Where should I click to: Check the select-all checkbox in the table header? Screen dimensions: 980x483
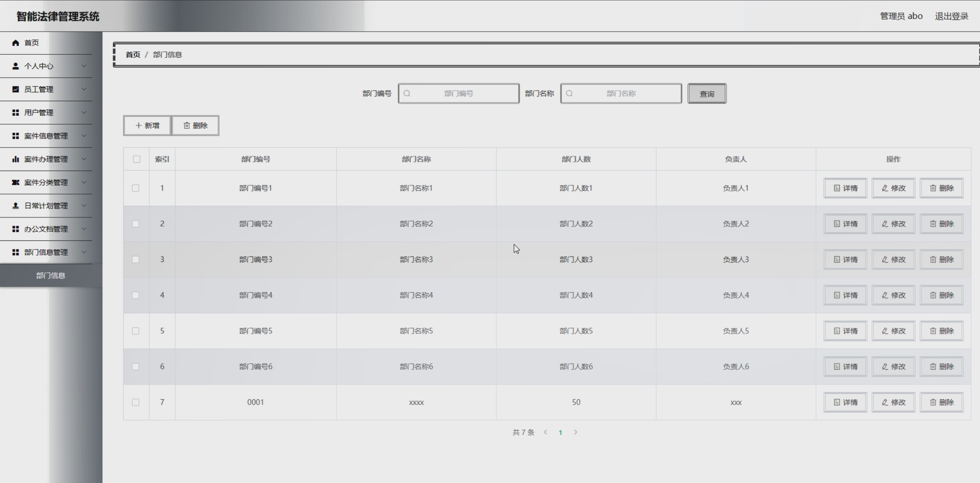point(137,159)
